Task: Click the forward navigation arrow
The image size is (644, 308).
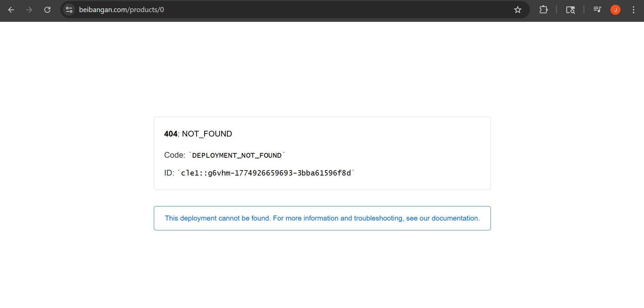Action: pos(29,10)
